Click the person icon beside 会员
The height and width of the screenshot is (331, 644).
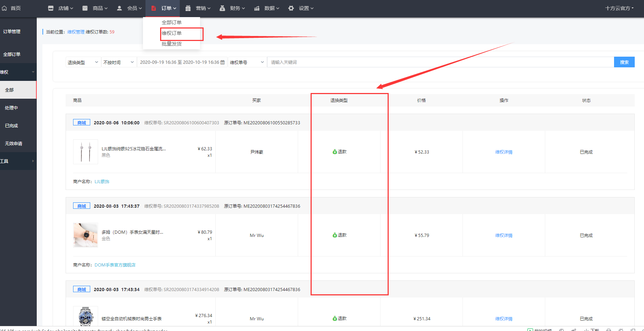pyautogui.click(x=119, y=8)
